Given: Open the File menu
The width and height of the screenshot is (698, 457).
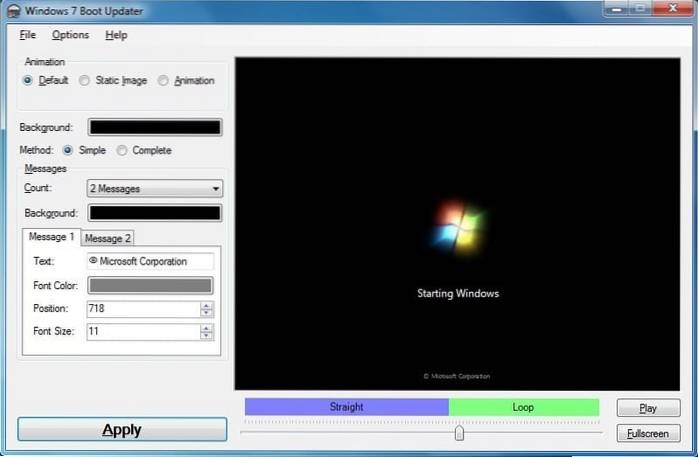Looking at the screenshot, I should [27, 35].
